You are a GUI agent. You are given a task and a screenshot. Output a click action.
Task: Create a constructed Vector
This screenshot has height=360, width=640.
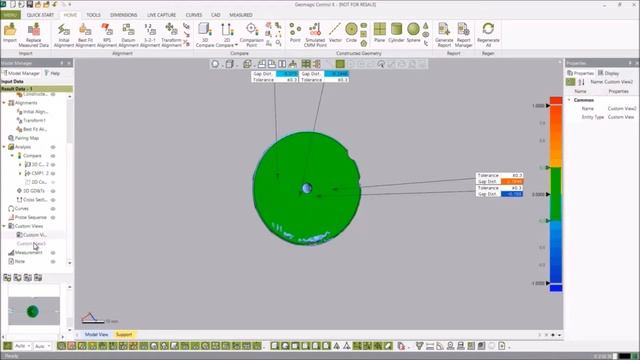pos(335,33)
